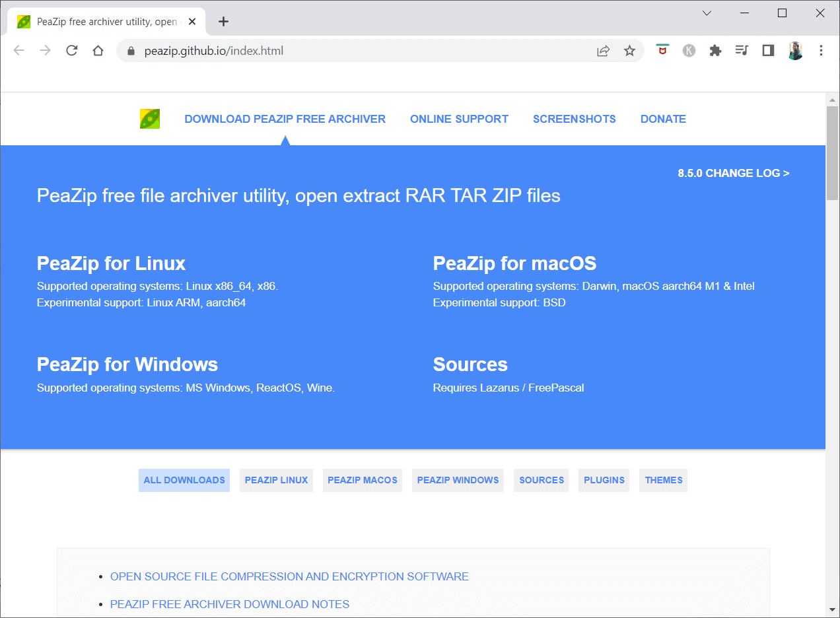Select the PeaZip macOS filter tab

click(x=363, y=480)
